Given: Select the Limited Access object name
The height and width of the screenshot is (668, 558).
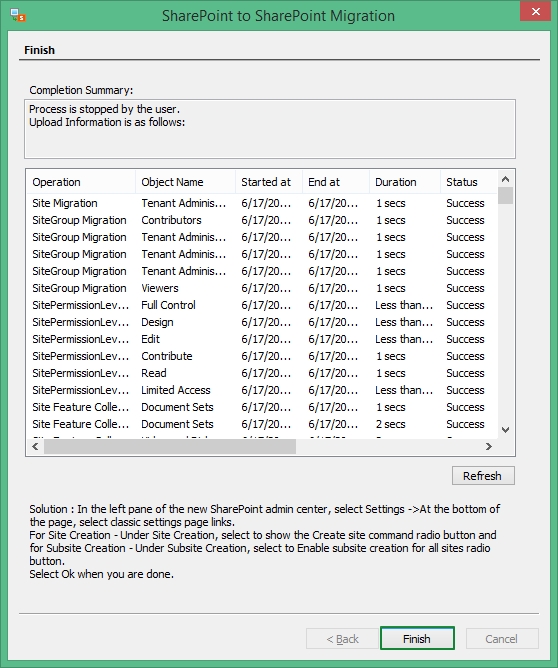Looking at the screenshot, I should (x=175, y=391).
